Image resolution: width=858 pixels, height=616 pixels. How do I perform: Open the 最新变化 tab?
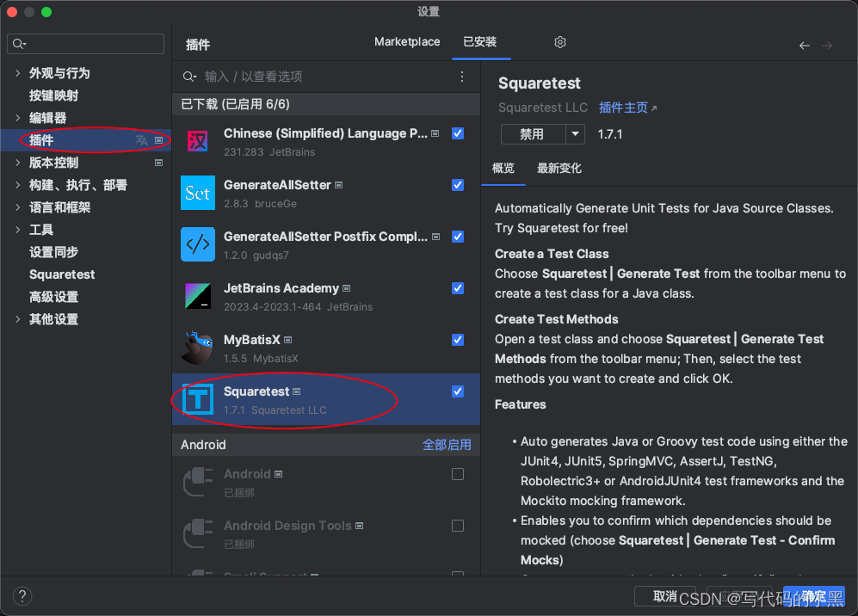559,168
